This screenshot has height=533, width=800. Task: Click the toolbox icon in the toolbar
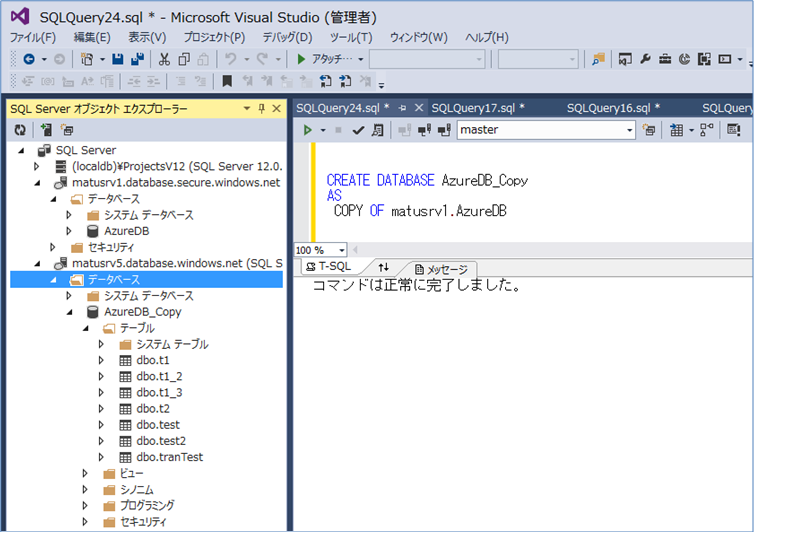point(665,59)
